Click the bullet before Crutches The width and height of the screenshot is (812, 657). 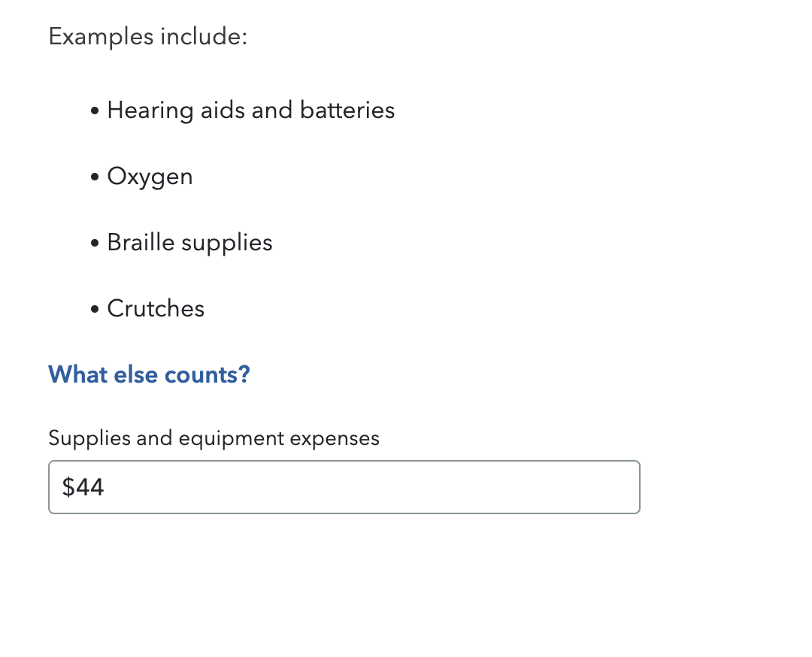pos(94,310)
